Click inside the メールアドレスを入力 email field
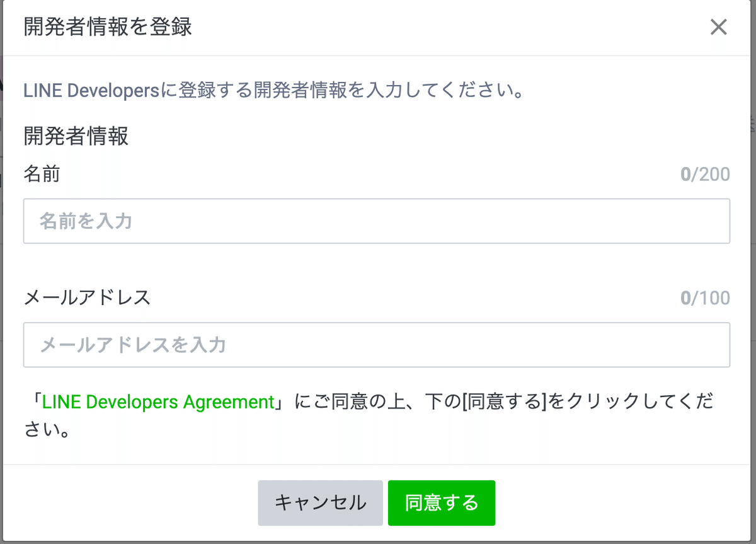Image resolution: width=756 pixels, height=544 pixels. [377, 345]
